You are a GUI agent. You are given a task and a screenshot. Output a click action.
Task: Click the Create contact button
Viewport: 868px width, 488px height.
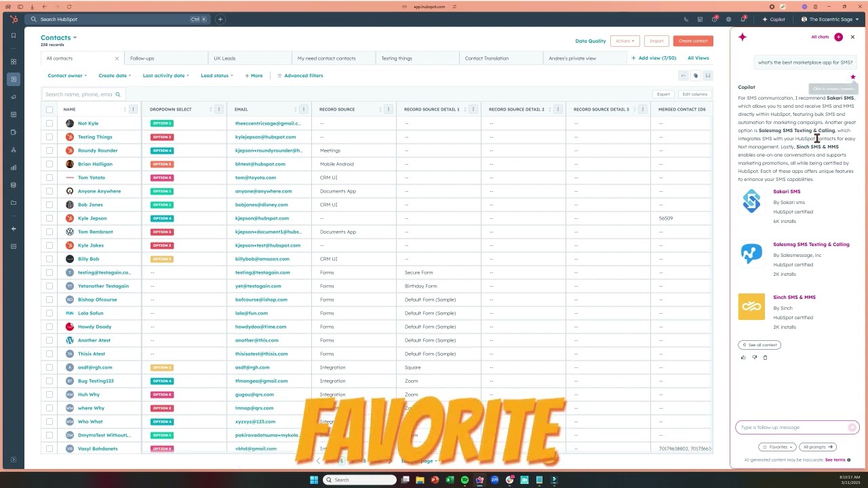pos(693,41)
